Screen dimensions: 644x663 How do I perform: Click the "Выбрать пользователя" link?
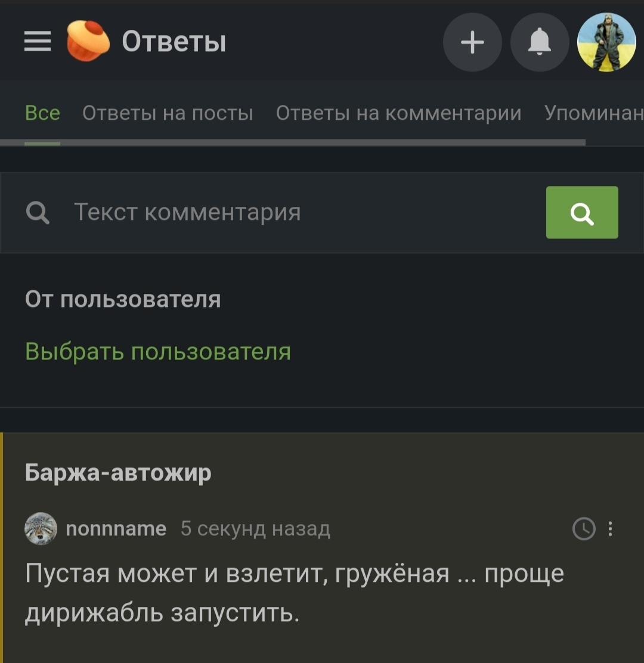click(158, 352)
